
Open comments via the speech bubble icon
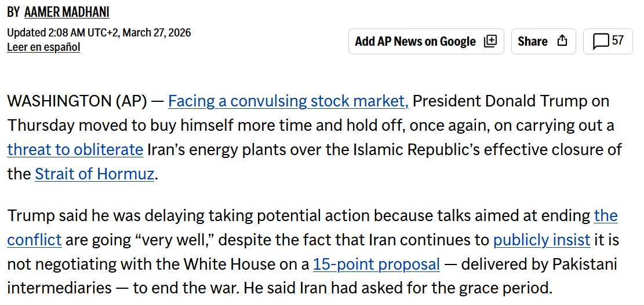click(x=601, y=42)
